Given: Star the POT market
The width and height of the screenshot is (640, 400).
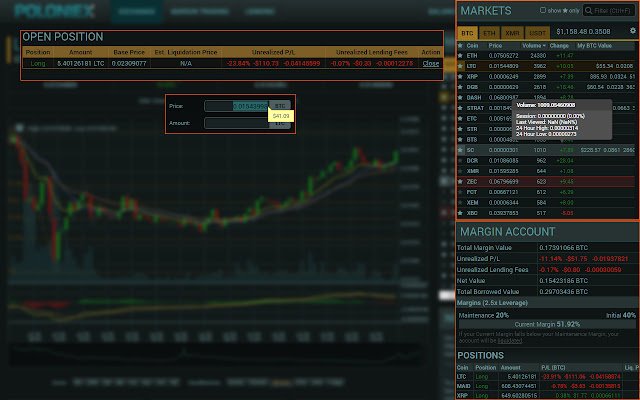Looking at the screenshot, I should click(x=460, y=192).
